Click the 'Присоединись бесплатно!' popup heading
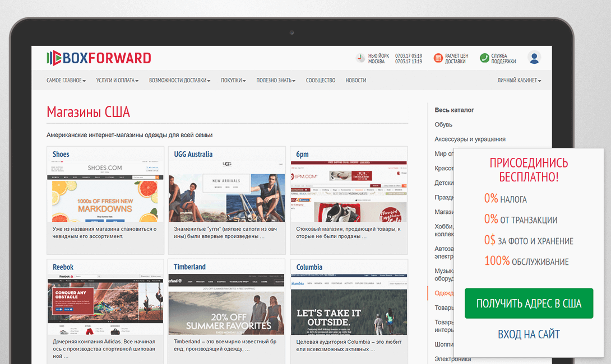Viewport: 611px width, 364px height. 529,170
